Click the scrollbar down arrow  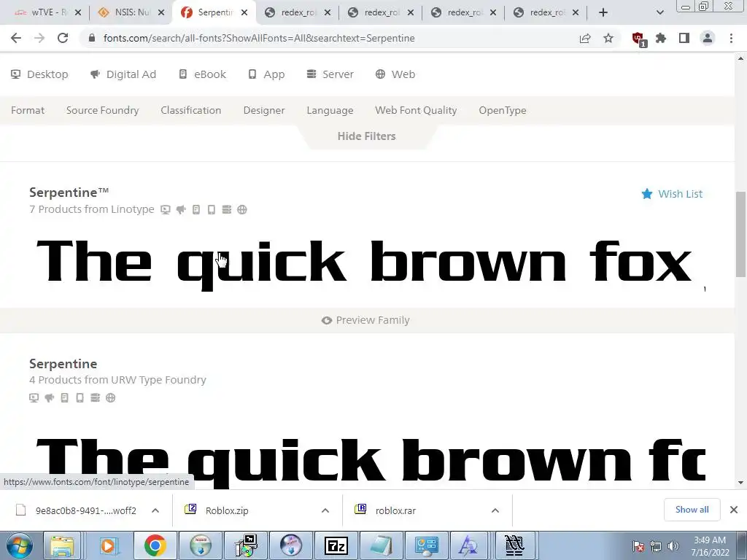(x=741, y=483)
